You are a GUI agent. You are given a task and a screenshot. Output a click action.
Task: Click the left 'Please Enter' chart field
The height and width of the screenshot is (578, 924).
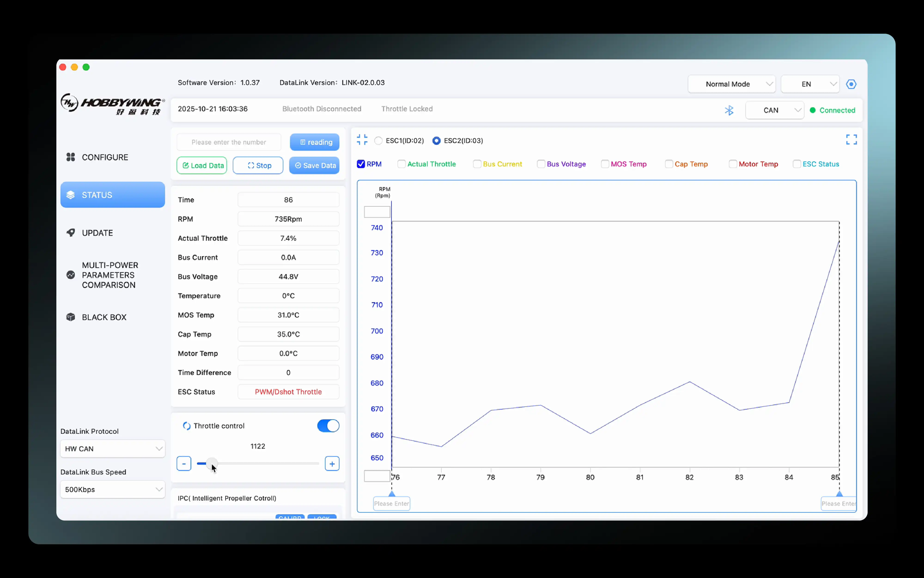coord(391,504)
